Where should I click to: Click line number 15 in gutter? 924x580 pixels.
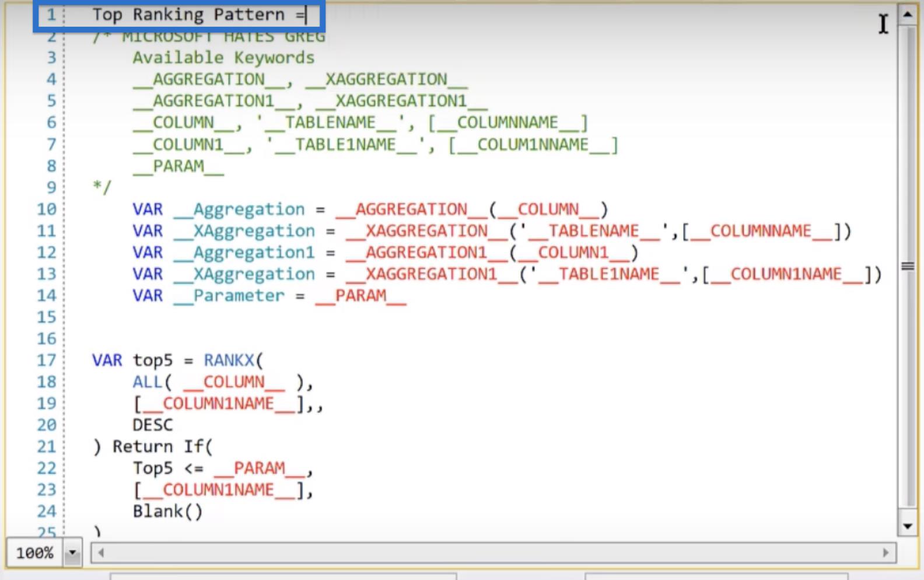point(47,317)
